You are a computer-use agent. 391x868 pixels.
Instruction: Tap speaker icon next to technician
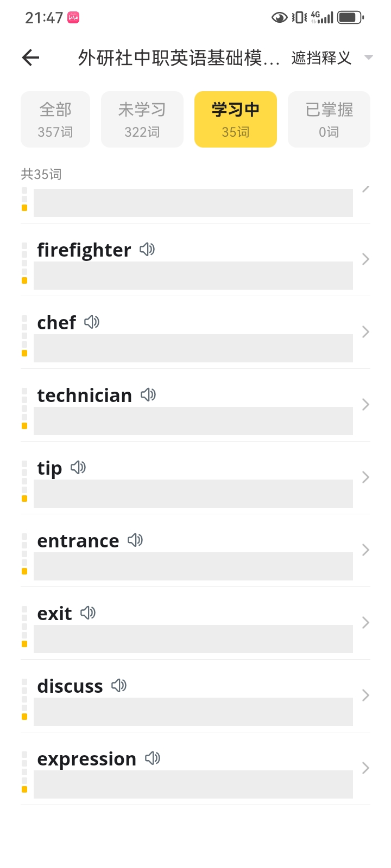tap(148, 395)
